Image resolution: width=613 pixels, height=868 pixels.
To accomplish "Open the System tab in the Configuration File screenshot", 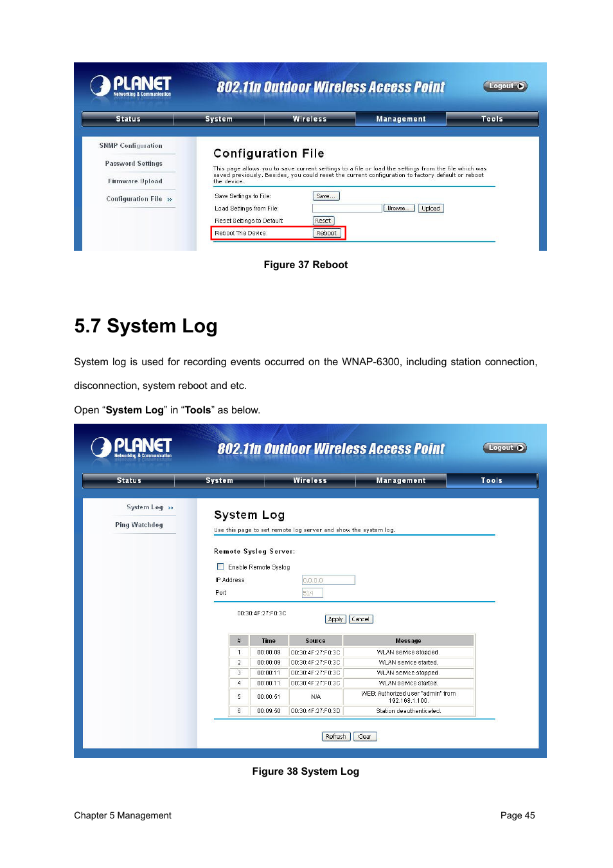I will coord(219,119).
